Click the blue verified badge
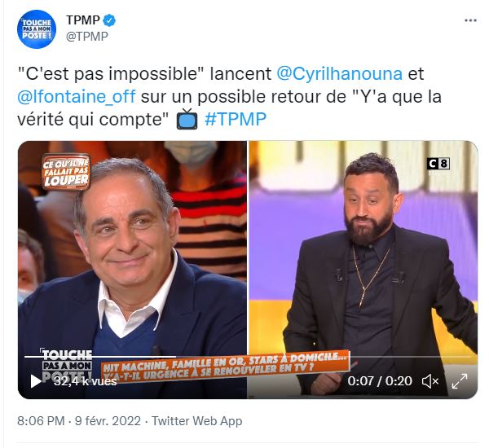This screenshot has height=448, width=489. (x=109, y=20)
